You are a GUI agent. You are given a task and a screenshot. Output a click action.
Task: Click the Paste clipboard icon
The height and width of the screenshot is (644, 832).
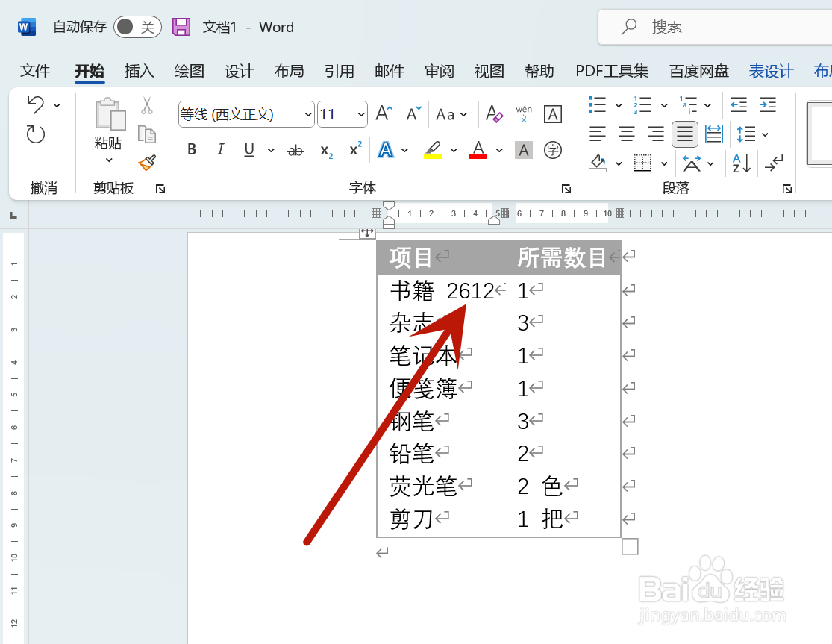(x=109, y=113)
